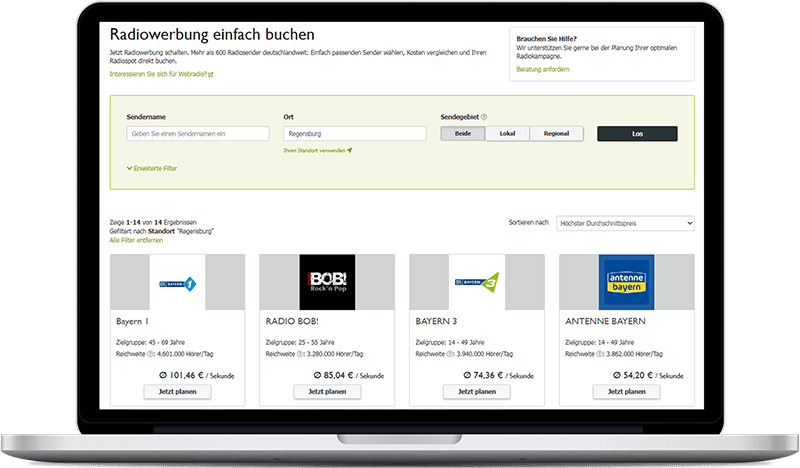Click Jetzt planen for Bayern 1
Image resolution: width=800 pixels, height=468 pixels.
click(177, 392)
